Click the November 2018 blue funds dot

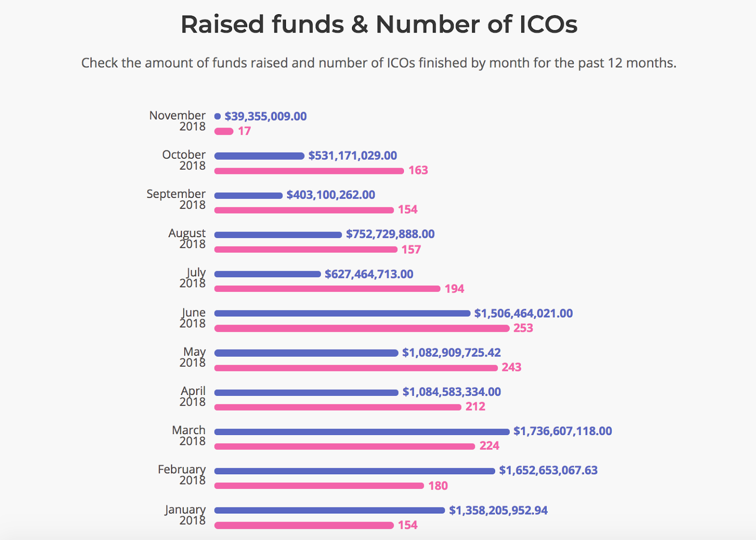pyautogui.click(x=217, y=116)
